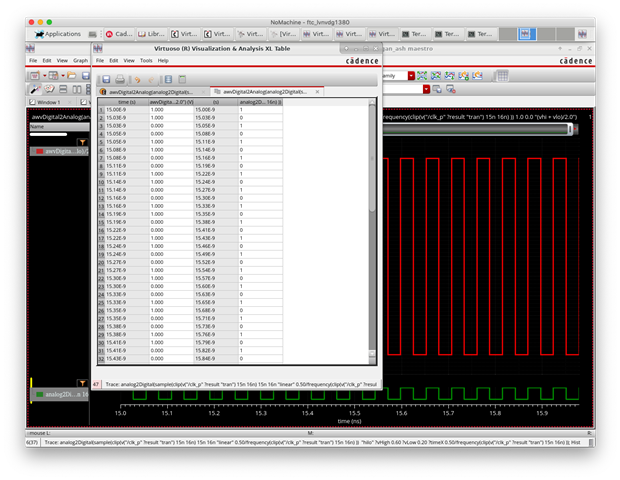Click the Name field in the legend panel
This screenshot has width=620, height=480.
pyautogui.click(x=59, y=127)
